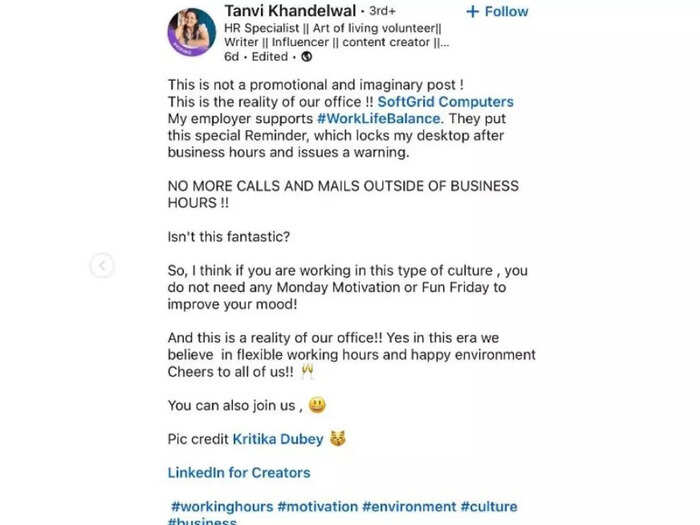Click the globe visibility icon
The height and width of the screenshot is (525, 700).
(307, 57)
